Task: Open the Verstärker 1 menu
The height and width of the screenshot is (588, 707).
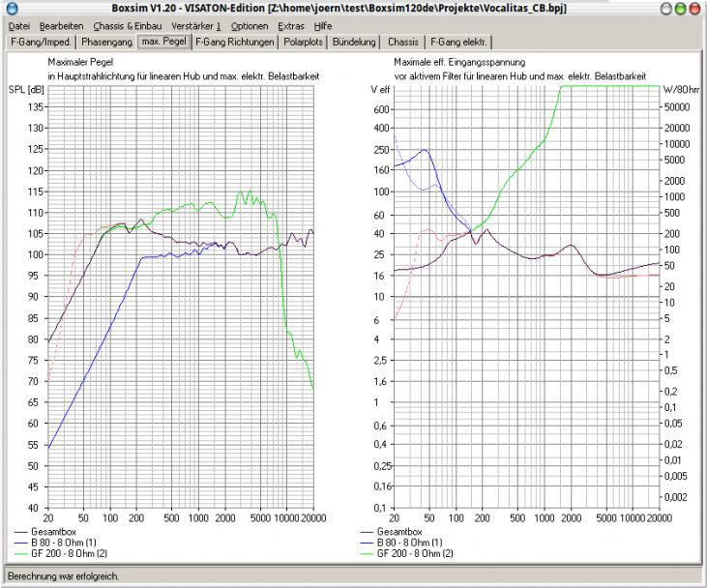Action: [196, 25]
